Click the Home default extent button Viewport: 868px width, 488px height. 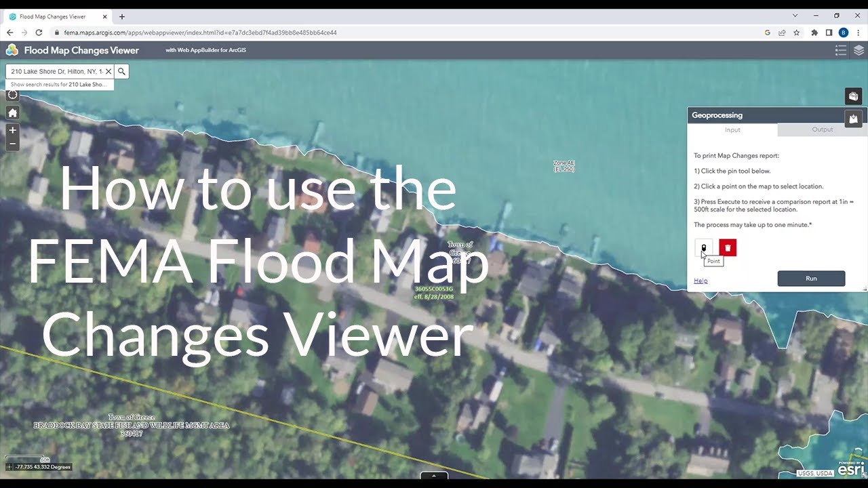12,113
